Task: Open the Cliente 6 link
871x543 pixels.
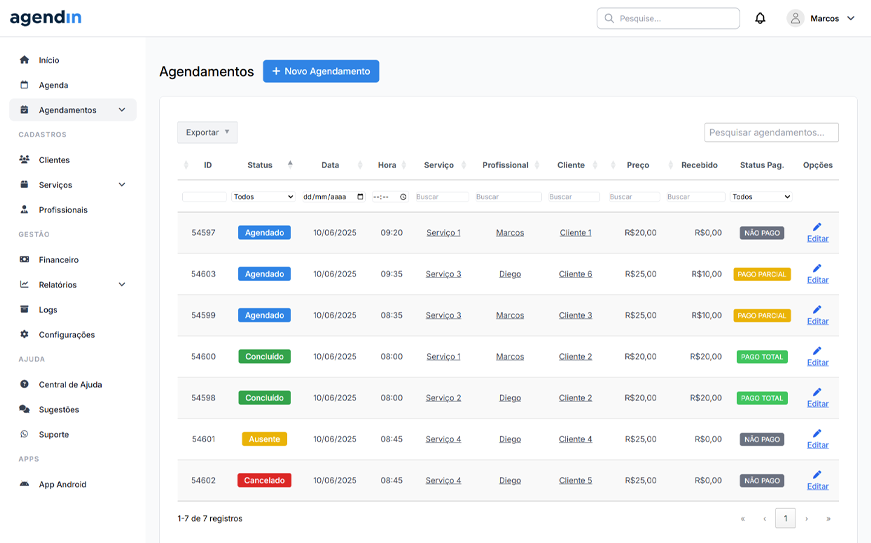Action: click(575, 274)
